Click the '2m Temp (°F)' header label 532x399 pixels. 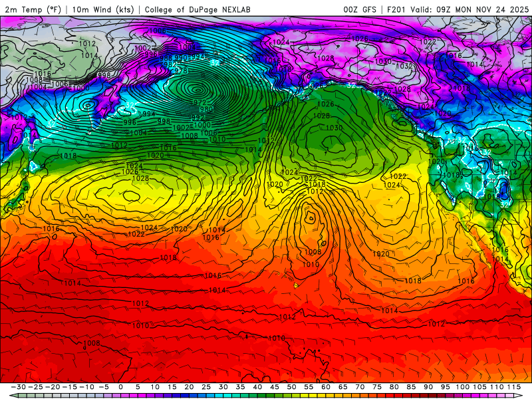(33, 9)
